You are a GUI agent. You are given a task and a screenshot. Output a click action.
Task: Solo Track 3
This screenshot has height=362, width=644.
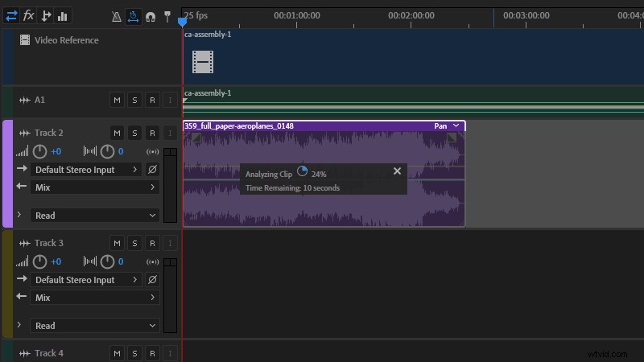[x=134, y=244]
